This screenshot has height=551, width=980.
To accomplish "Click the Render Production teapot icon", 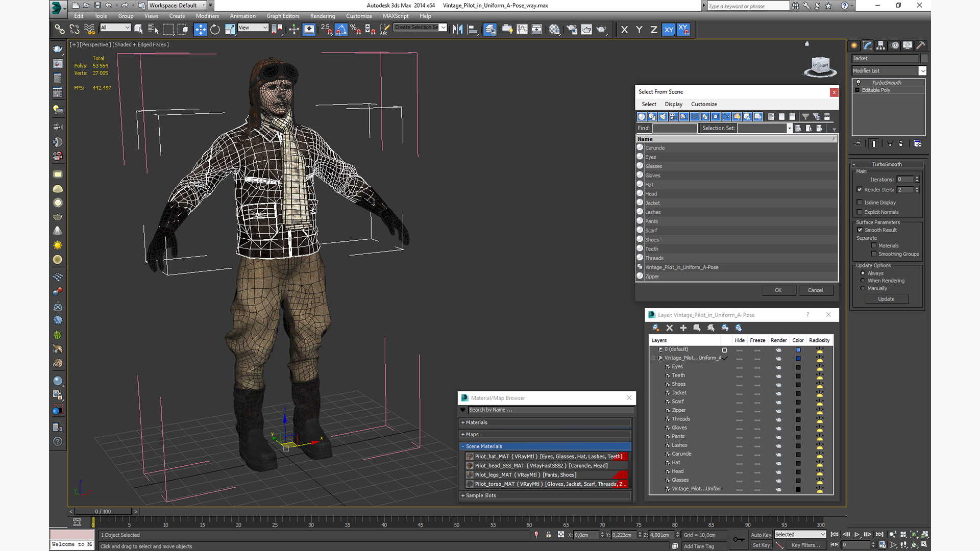I will (601, 30).
